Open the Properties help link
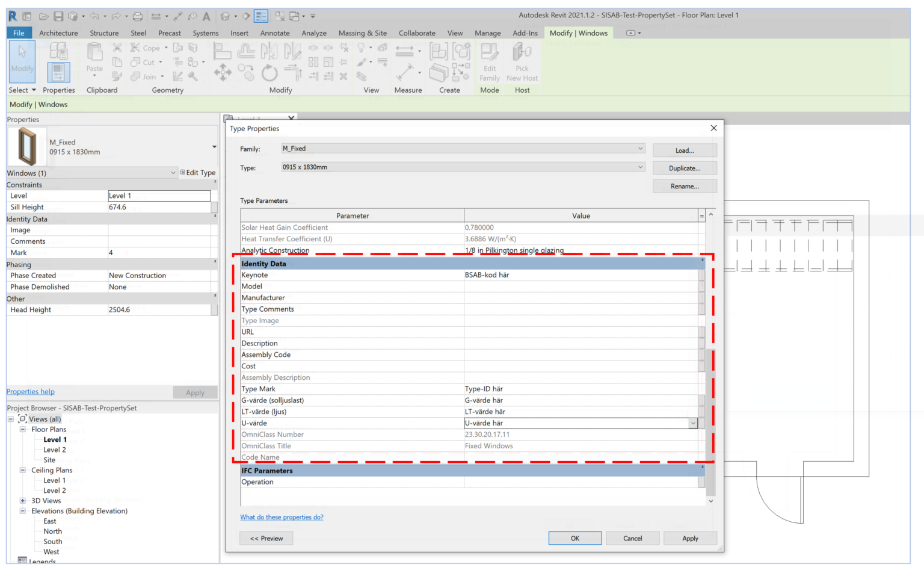924x576 pixels. coord(31,392)
